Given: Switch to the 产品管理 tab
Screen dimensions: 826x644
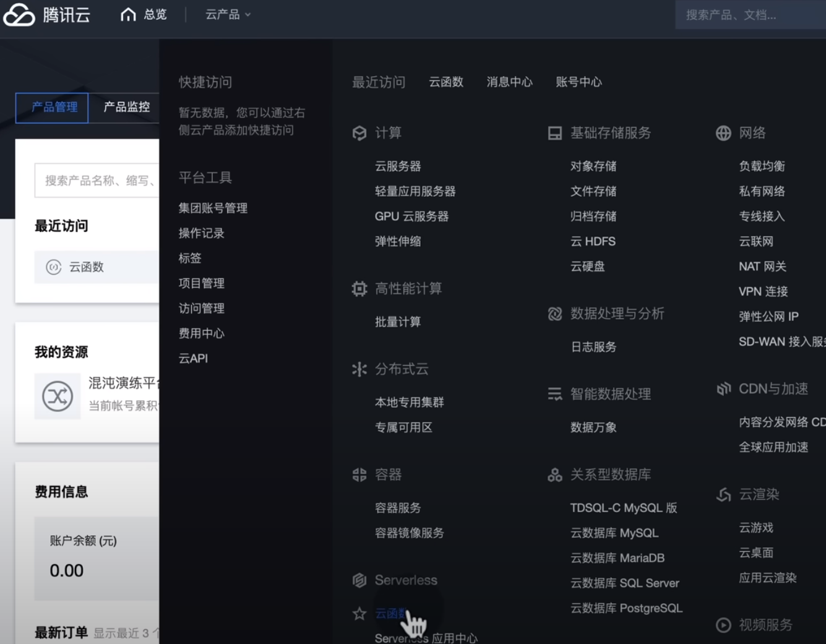Looking at the screenshot, I should coord(52,108).
